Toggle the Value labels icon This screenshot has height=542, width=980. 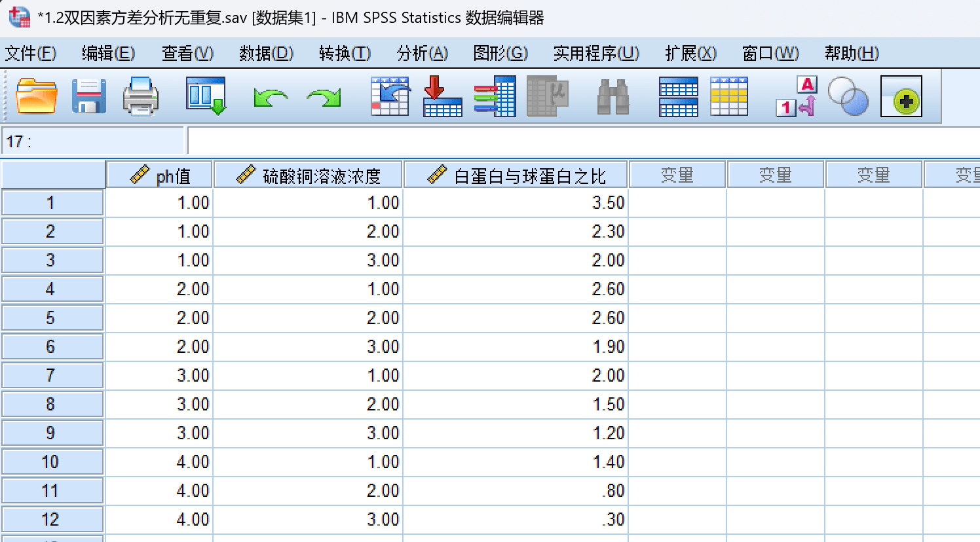(797, 96)
